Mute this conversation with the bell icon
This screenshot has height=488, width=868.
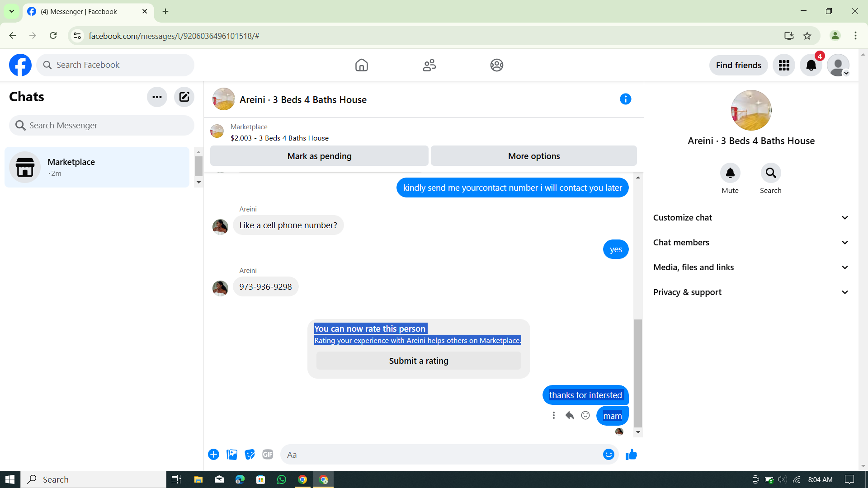click(x=730, y=173)
